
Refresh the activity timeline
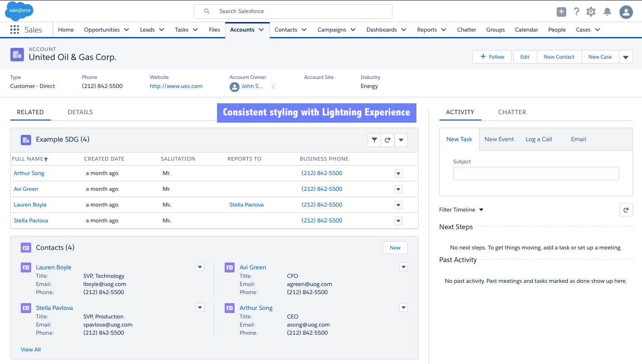click(626, 210)
